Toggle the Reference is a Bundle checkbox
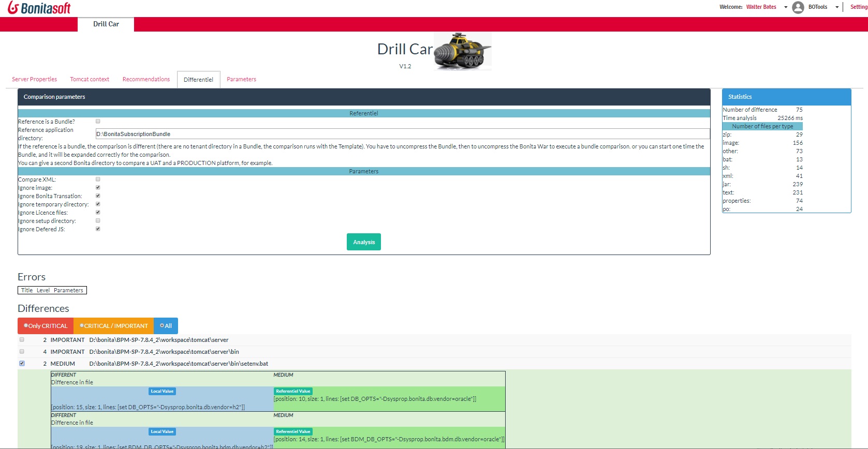Screen dimensions: 868x449 click(x=98, y=122)
